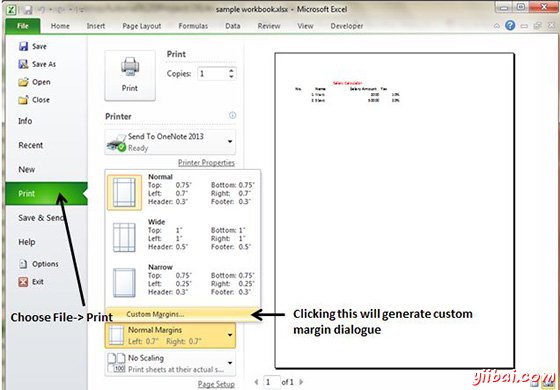Minimize the workbook window in the ribbon row

(x=524, y=26)
